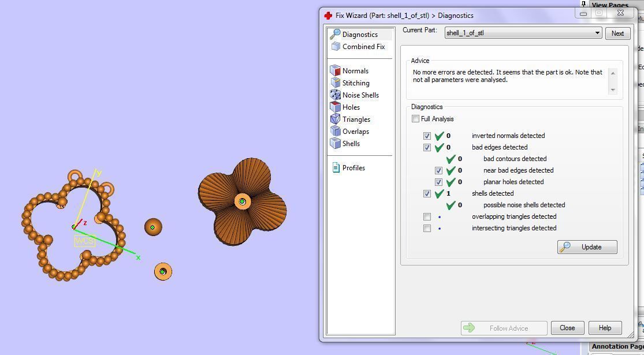This screenshot has height=355, width=644.
Task: Uncheck shells detected checkbox
Action: tap(427, 193)
